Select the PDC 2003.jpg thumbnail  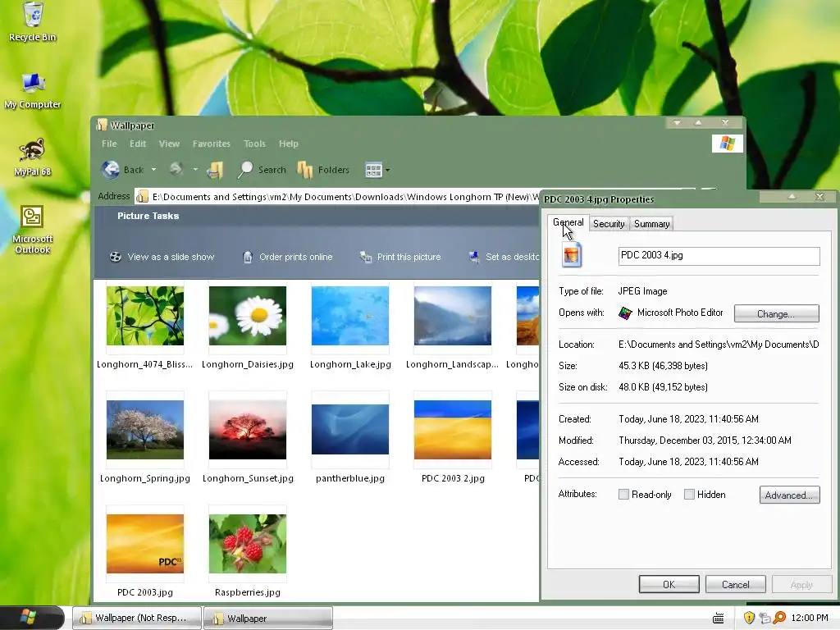144,544
